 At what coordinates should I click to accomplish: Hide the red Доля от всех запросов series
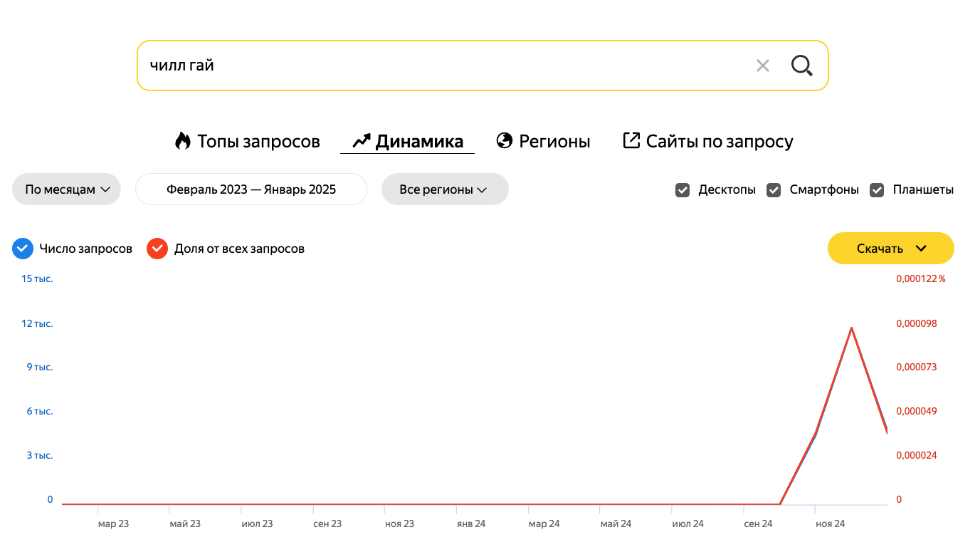point(157,249)
